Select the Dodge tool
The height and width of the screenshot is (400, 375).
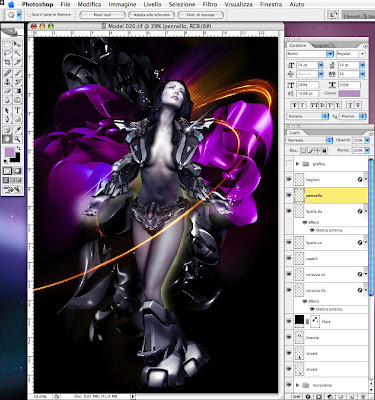coord(17,100)
